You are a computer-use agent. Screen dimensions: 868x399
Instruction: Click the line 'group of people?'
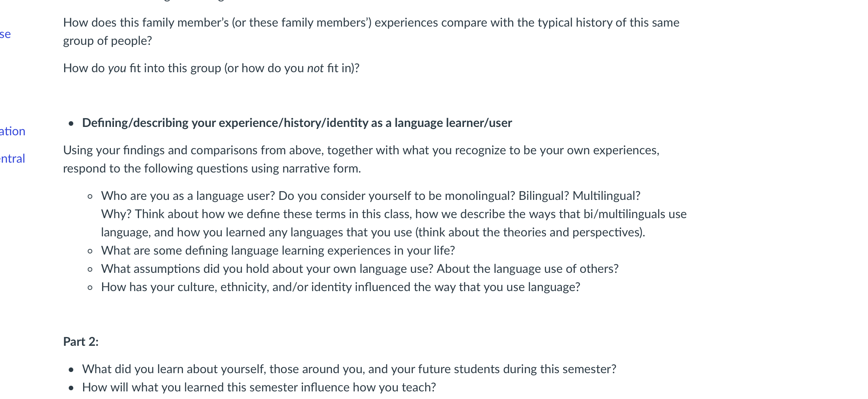(x=107, y=41)
